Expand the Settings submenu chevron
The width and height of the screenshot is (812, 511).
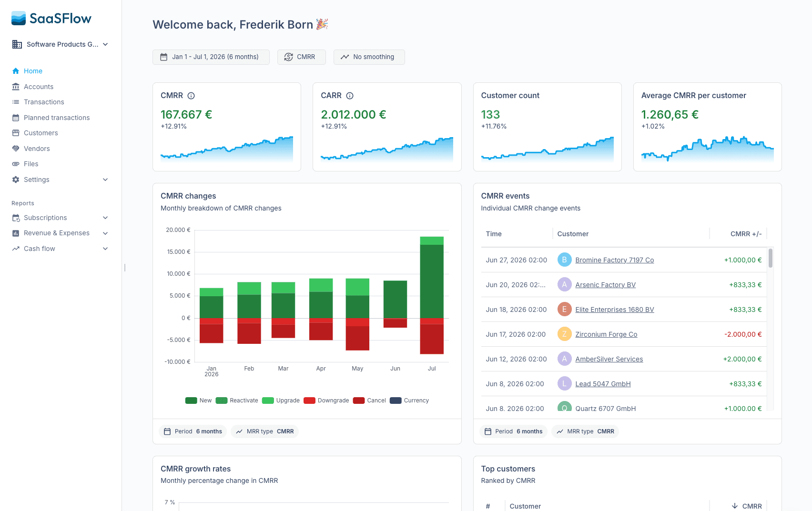coord(105,180)
